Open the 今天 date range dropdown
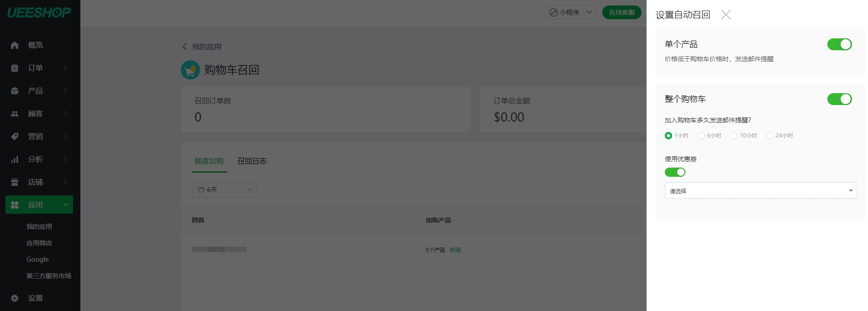Viewport: 868px width, 311px height. tap(224, 190)
